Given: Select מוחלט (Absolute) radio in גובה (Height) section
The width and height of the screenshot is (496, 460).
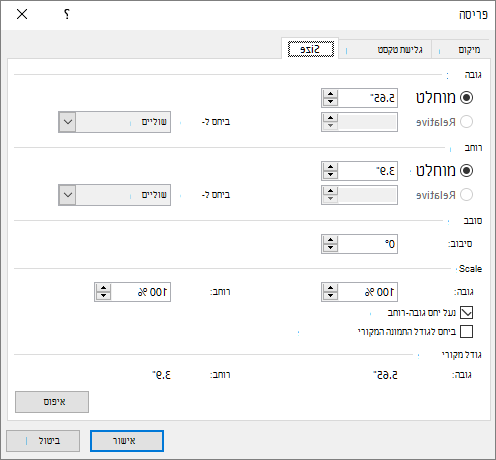Looking at the screenshot, I should (466, 98).
